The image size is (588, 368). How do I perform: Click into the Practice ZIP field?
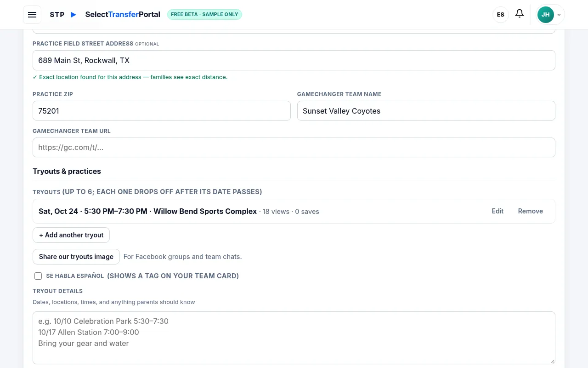[162, 111]
